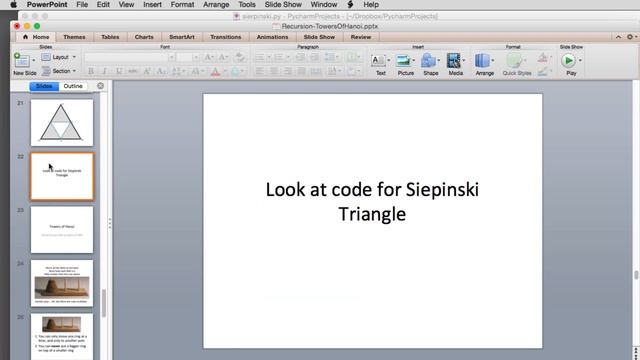Open the Charts ribbon tab

click(144, 37)
